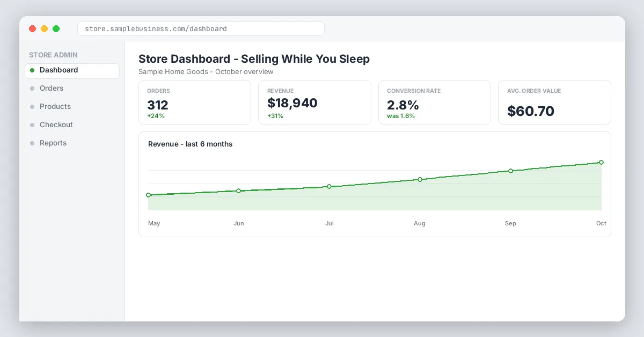Click the Oct data point on chart
The height and width of the screenshot is (337, 644).
601,162
